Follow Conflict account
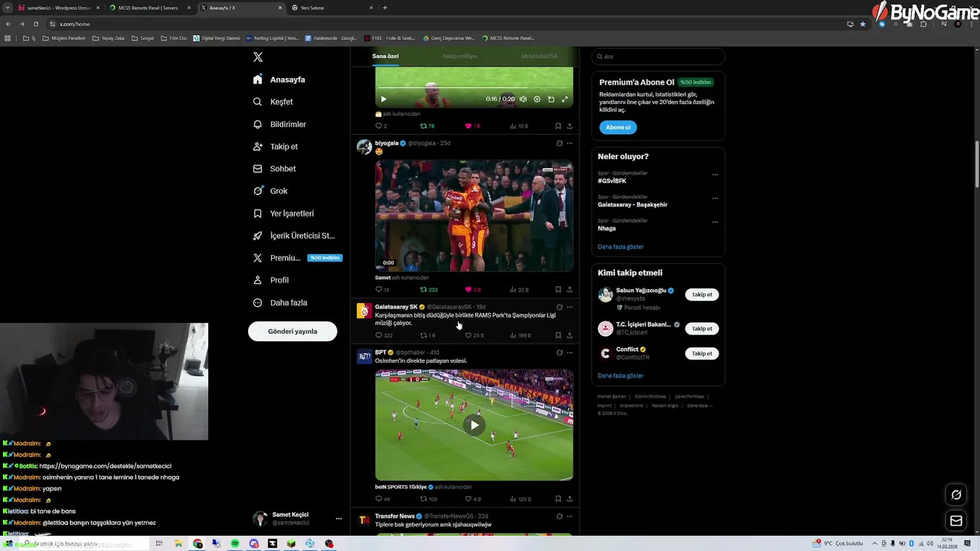 (702, 354)
